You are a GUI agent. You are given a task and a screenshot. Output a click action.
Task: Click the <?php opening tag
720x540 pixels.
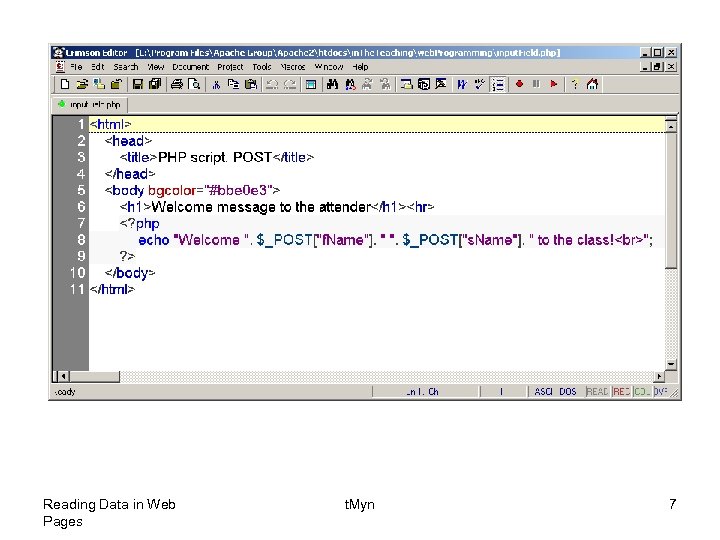(x=140, y=224)
